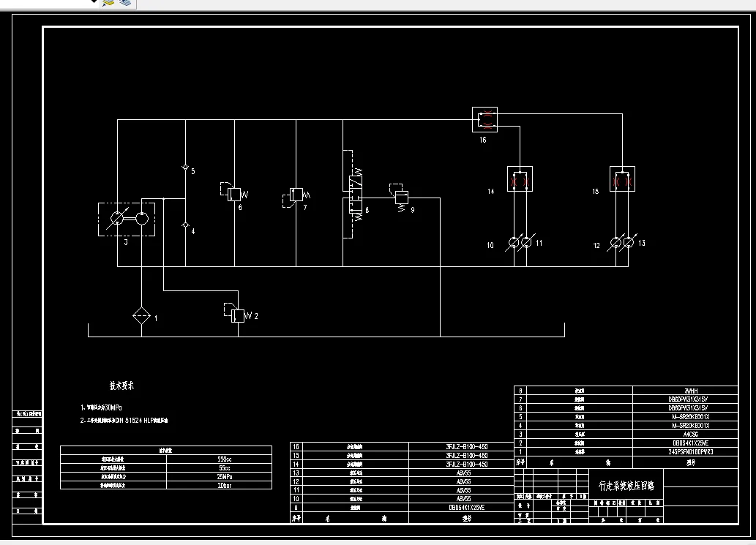Click 3WHH in parts row 8

[x=691, y=391]
